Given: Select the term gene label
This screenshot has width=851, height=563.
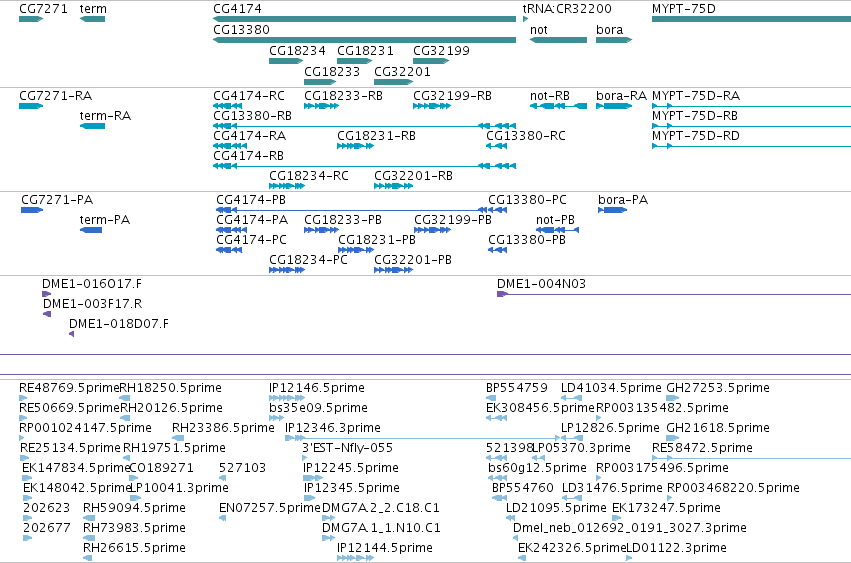Looking at the screenshot, I should coord(93,9).
